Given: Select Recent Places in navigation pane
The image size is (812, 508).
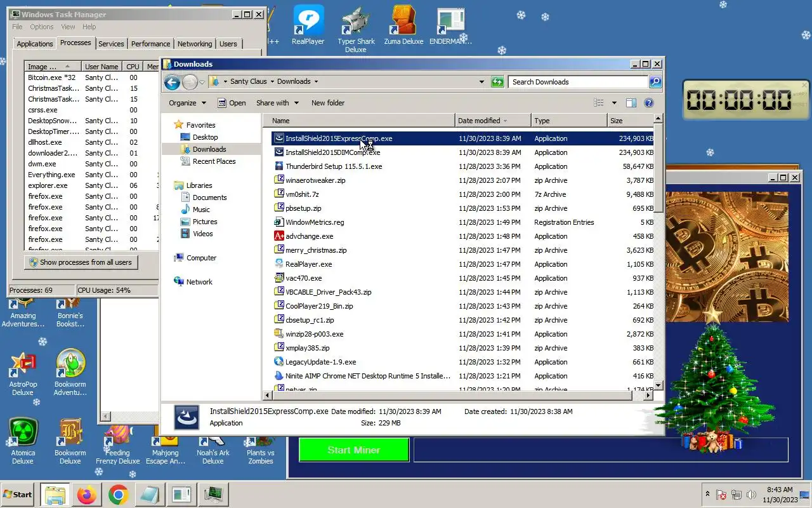Looking at the screenshot, I should [x=214, y=161].
